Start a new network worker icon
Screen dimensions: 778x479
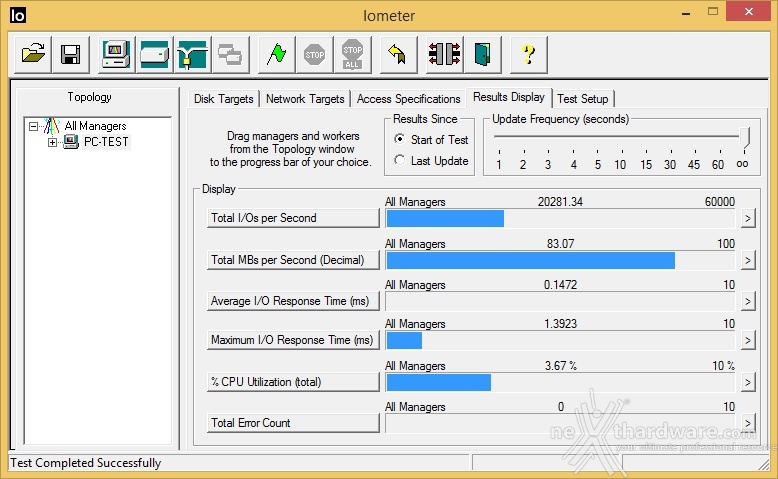click(192, 54)
